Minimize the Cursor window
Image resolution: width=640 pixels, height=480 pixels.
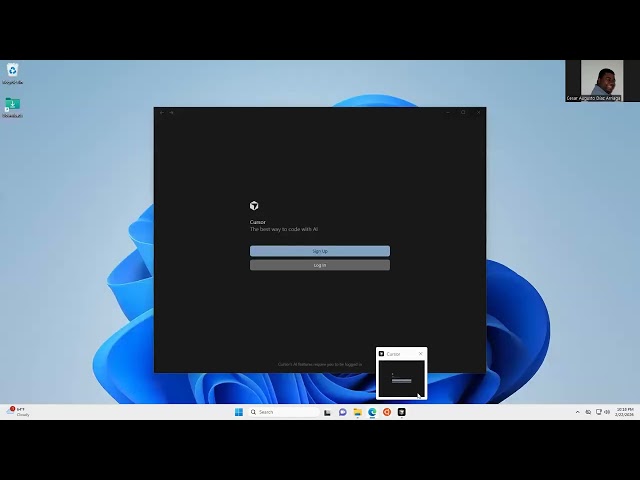coord(448,112)
